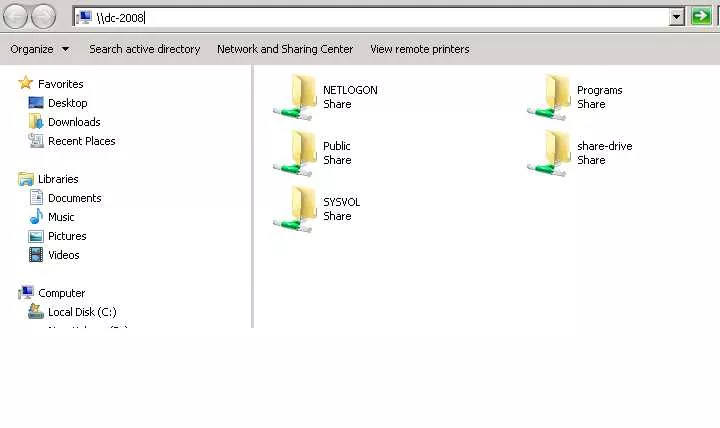720x428 pixels.
Task: Click the Recent Places icon
Action: [x=36, y=141]
